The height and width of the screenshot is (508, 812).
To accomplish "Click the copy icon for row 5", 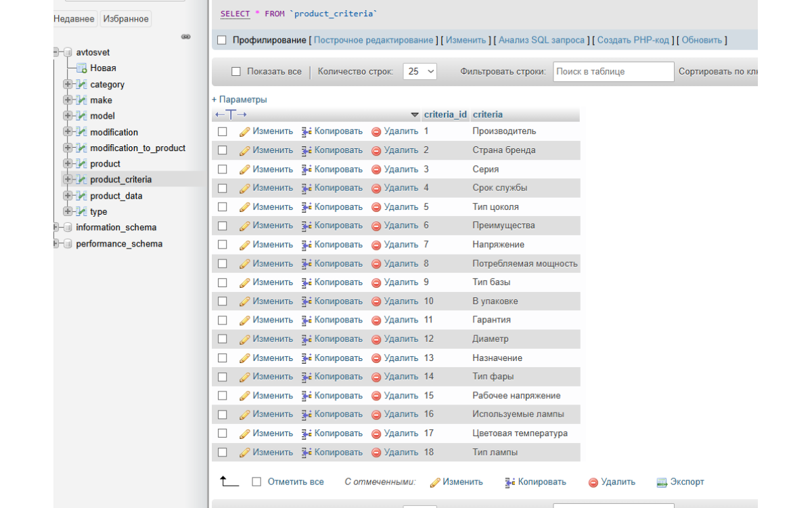I will [306, 207].
